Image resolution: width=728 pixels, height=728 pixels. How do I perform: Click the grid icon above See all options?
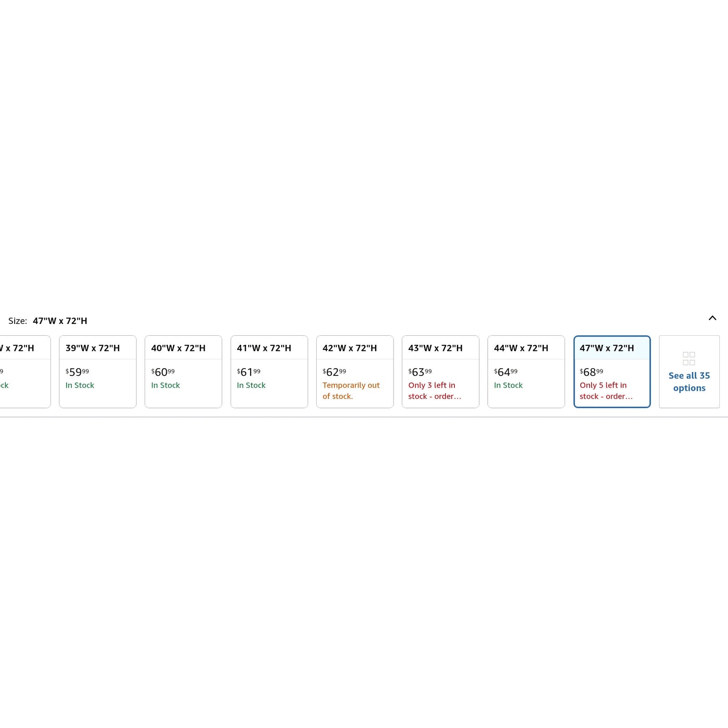pos(689,359)
